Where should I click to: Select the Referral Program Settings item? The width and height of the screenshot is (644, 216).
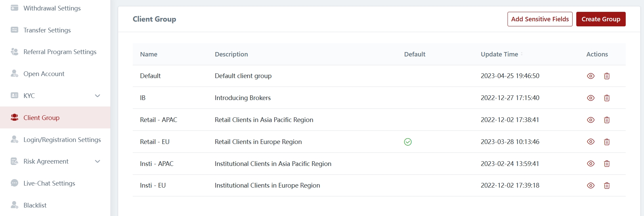(60, 52)
